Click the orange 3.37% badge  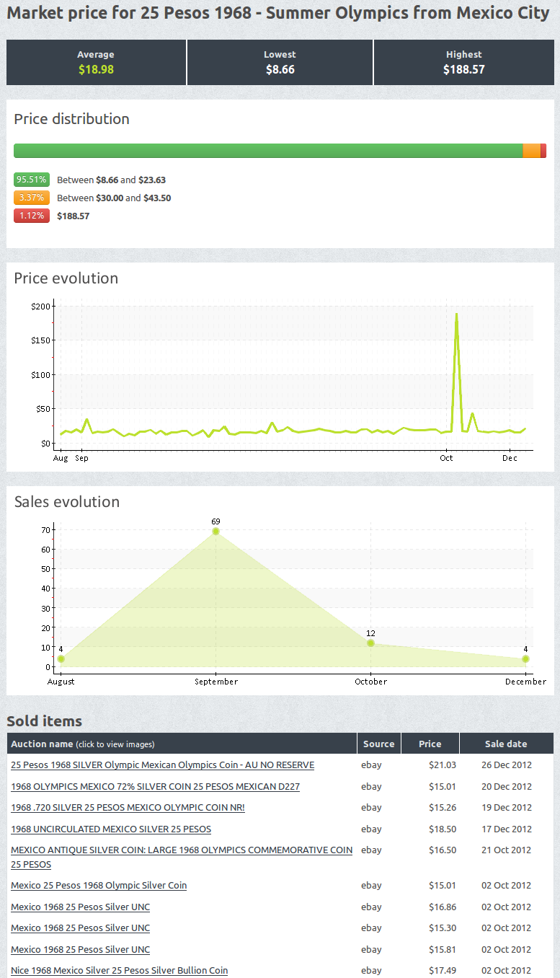click(x=32, y=198)
